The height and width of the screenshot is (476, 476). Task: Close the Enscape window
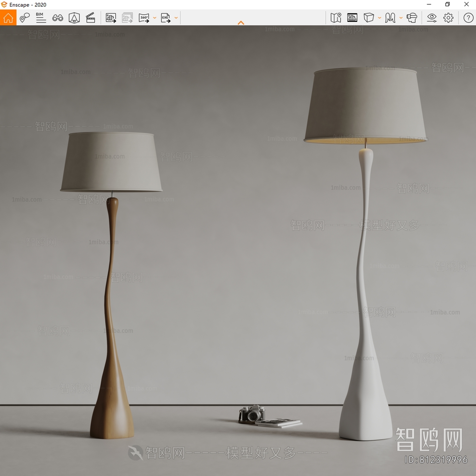click(466, 4)
